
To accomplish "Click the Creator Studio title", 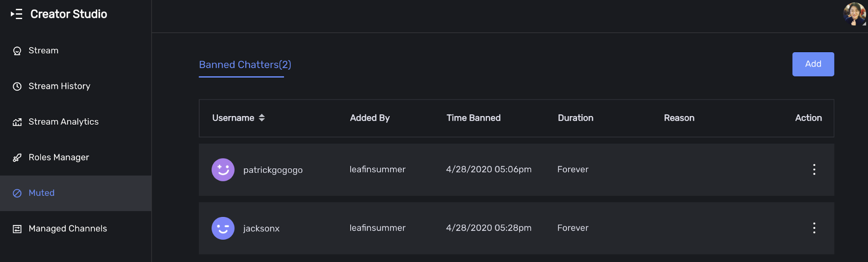I will tap(69, 14).
